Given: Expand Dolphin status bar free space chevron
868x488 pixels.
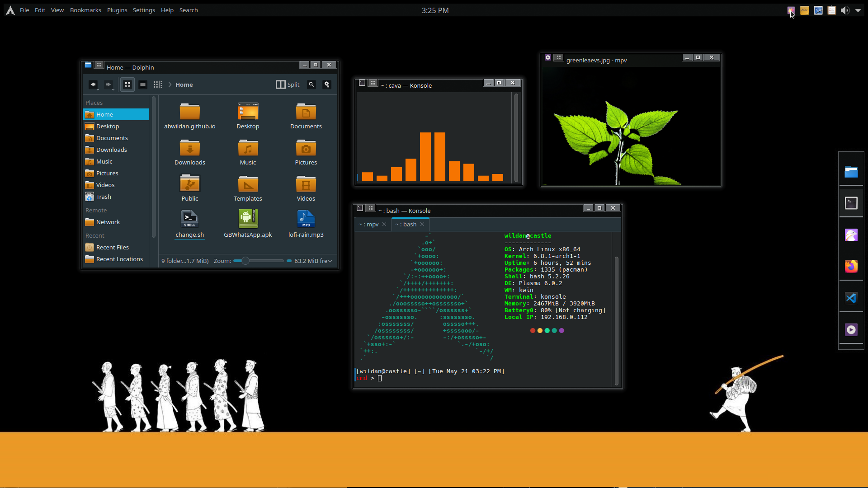Looking at the screenshot, I should point(330,261).
